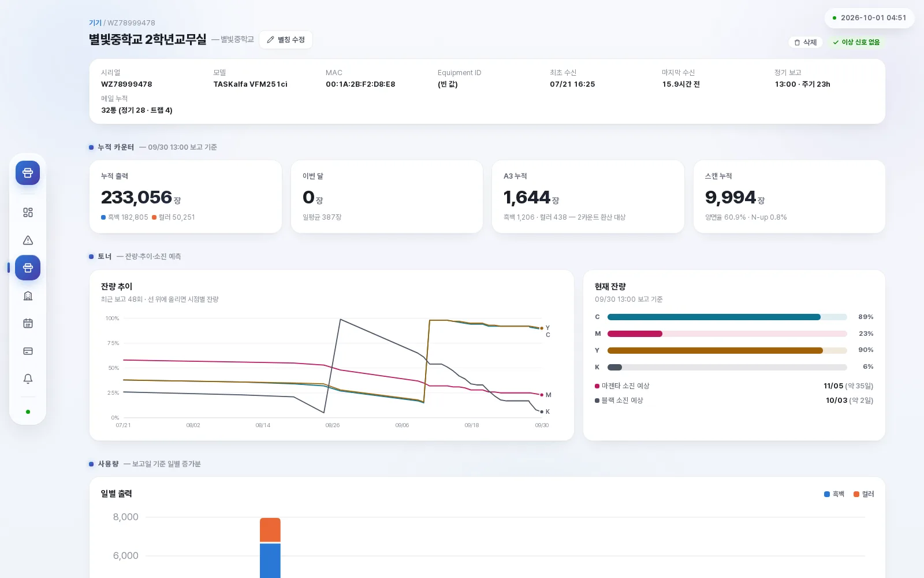Image resolution: width=924 pixels, height=578 pixels.
Task: Click the magenta toner level bar
Action: (727, 334)
